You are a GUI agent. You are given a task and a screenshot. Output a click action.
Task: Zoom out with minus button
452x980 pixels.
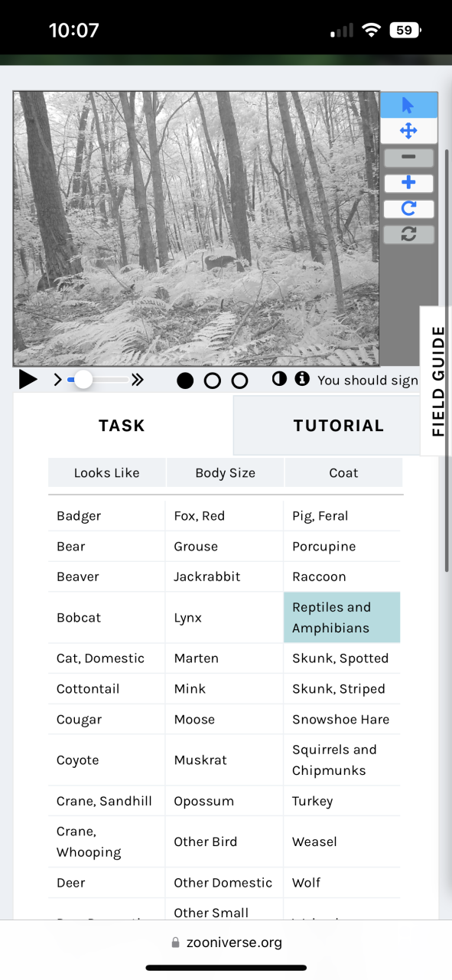(x=408, y=158)
